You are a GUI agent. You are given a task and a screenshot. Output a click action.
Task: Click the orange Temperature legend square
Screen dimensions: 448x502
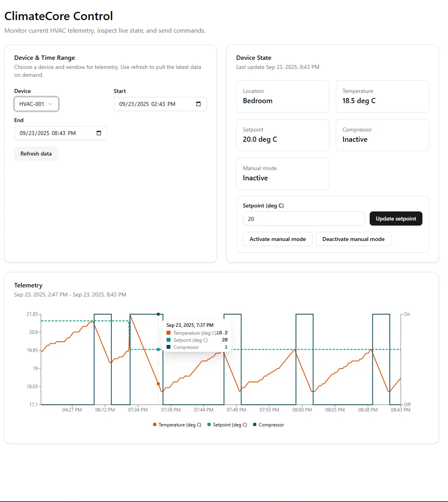click(x=155, y=425)
